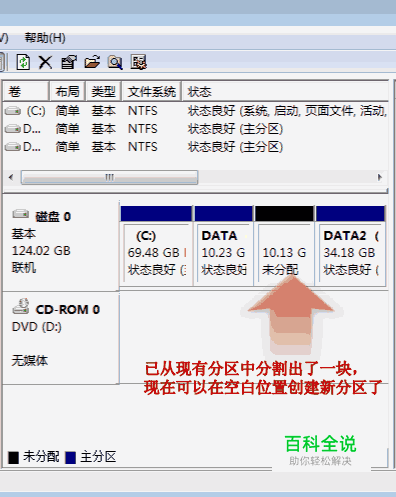The width and height of the screenshot is (396, 497).
Task: Select the DATA2 34.18 GB partition block
Action: pyautogui.click(x=351, y=246)
